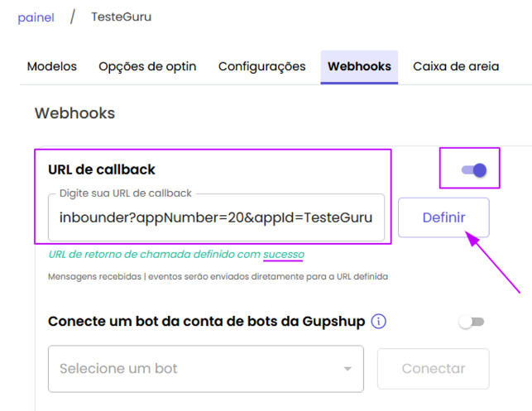Image resolution: width=532 pixels, height=411 pixels.
Task: Click the TesteGuru breadcrumb item
Action: coord(121,17)
